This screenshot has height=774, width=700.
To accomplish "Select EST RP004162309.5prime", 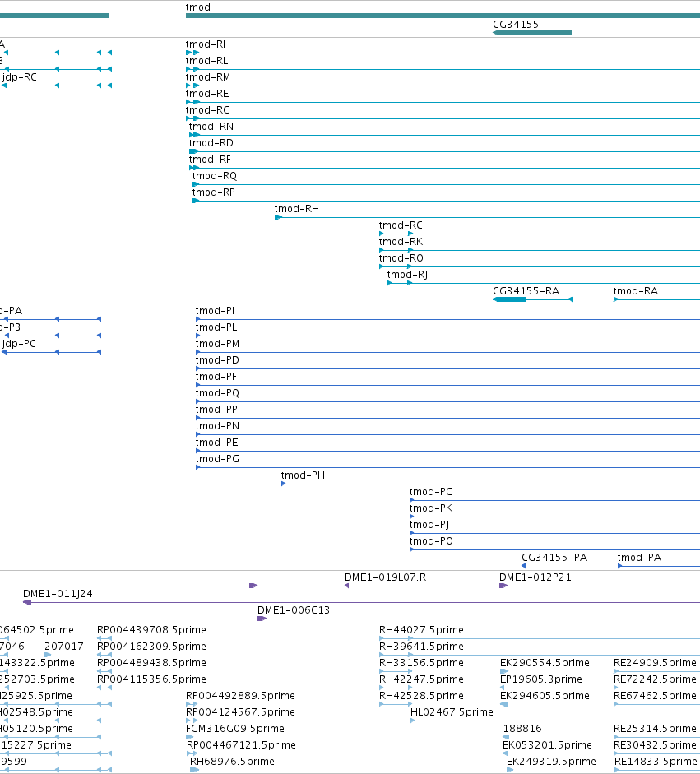I will click(x=151, y=647).
